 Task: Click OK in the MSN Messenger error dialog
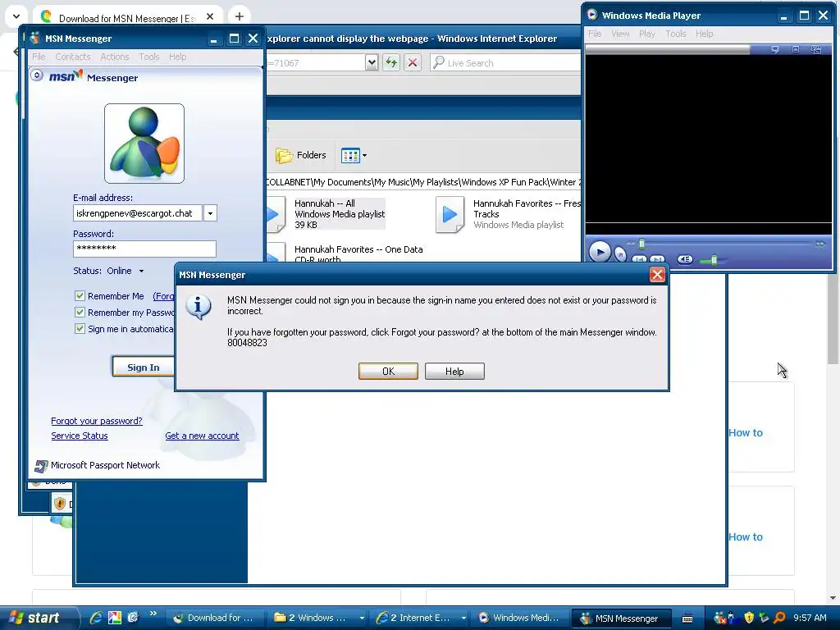coord(388,372)
